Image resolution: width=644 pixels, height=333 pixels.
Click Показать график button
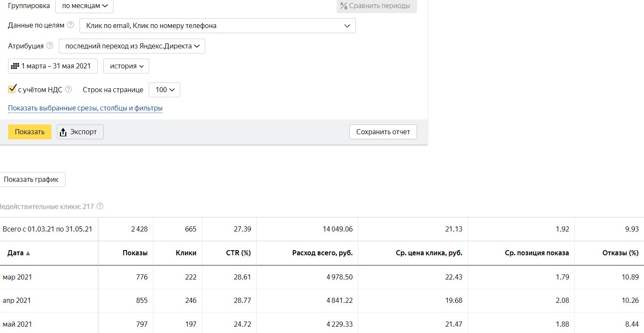pyautogui.click(x=31, y=179)
